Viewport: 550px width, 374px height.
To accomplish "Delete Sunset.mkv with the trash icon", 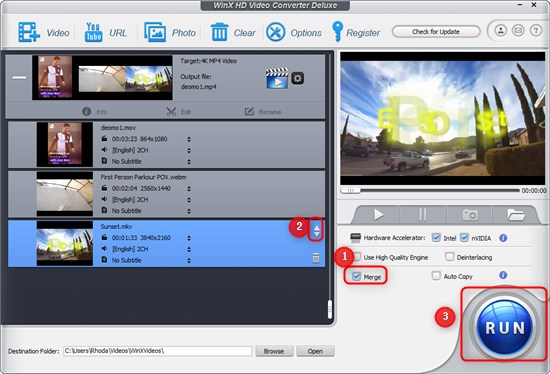I will coord(316,258).
